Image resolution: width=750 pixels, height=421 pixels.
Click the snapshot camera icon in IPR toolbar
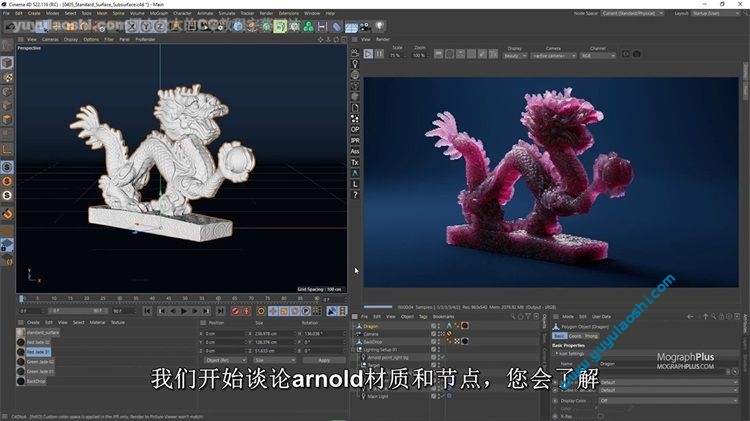point(637,54)
